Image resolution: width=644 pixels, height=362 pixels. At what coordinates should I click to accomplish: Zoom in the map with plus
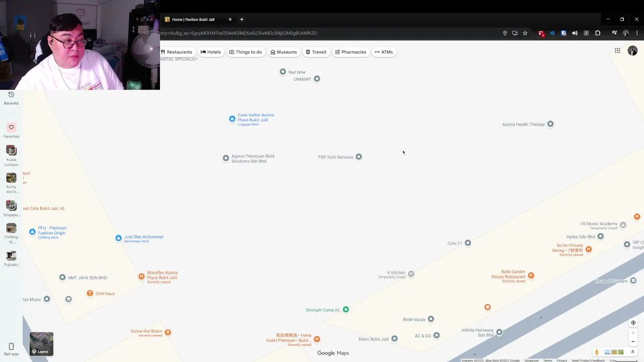(x=633, y=333)
